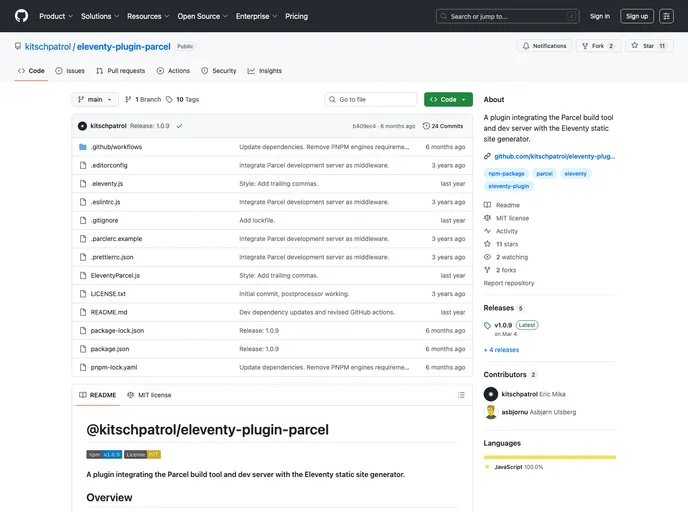Switch to the Actions tab
Screen dimensions: 688x512
tap(173, 71)
